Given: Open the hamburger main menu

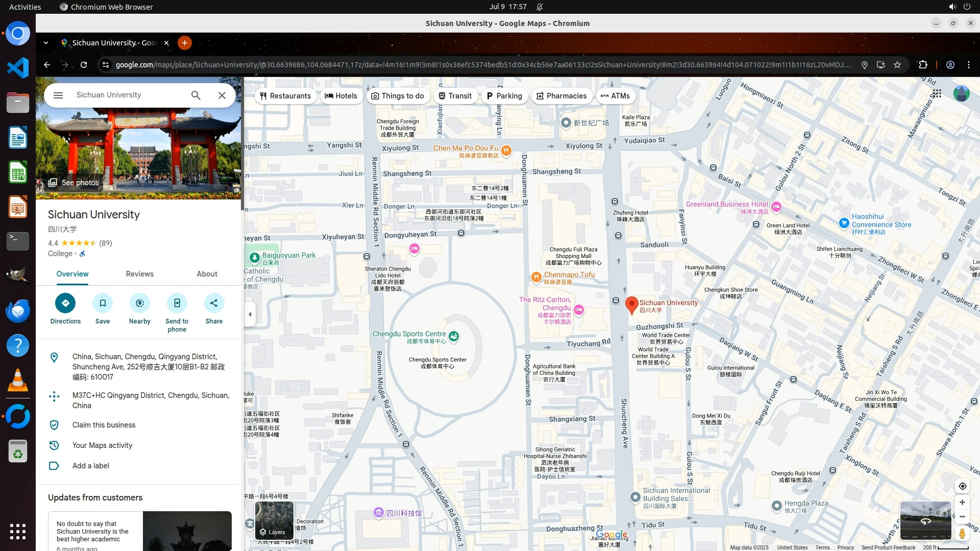Looking at the screenshot, I should [x=58, y=95].
